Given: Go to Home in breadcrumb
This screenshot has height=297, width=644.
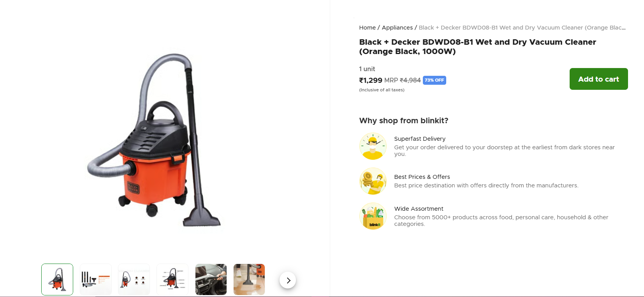Looking at the screenshot, I should click(x=367, y=28).
